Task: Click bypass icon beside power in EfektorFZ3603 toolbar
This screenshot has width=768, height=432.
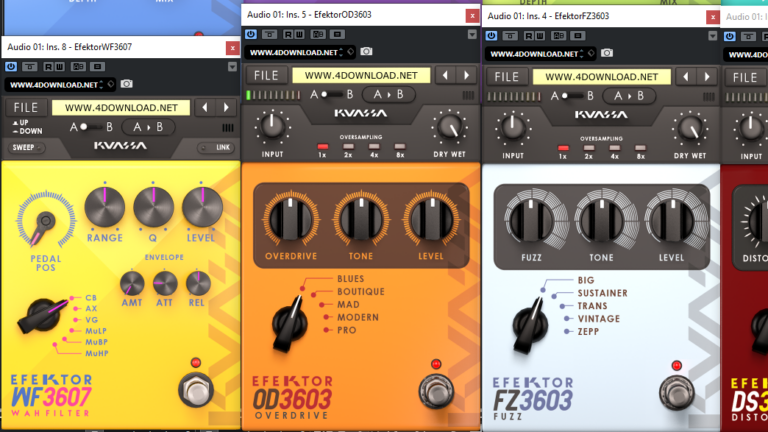Action: click(510, 36)
